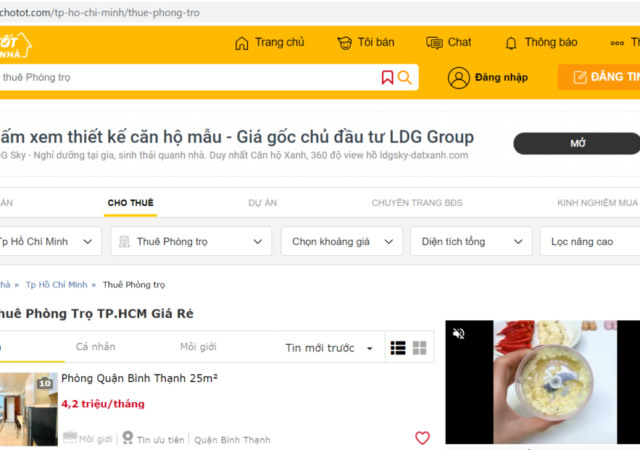Switch to the Dự Án tab
640x450 pixels.
262,203
